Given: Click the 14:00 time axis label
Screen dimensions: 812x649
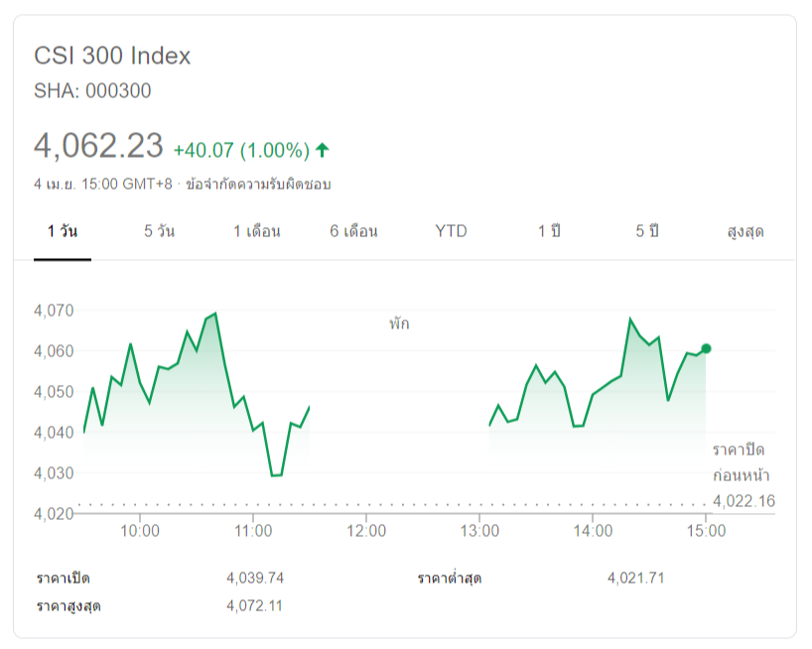Looking at the screenshot, I should pyautogui.click(x=593, y=531).
